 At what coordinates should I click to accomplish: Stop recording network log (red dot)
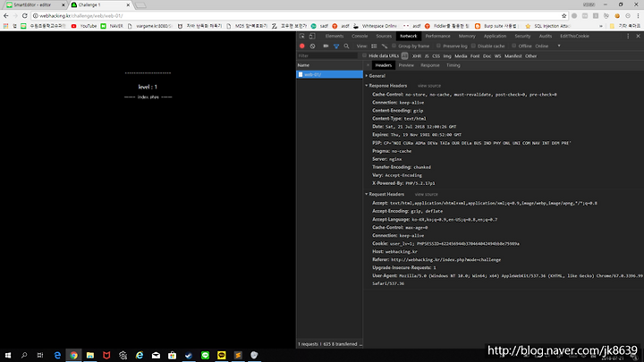pos(302,46)
